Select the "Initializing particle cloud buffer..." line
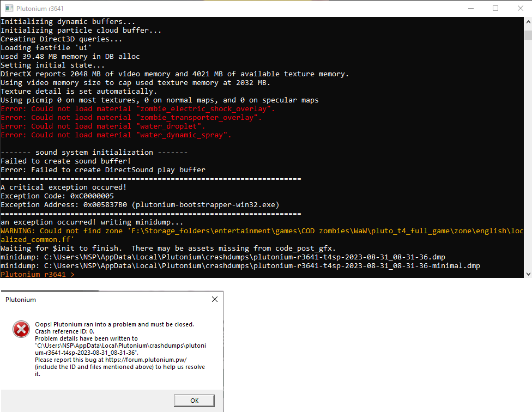 point(81,31)
